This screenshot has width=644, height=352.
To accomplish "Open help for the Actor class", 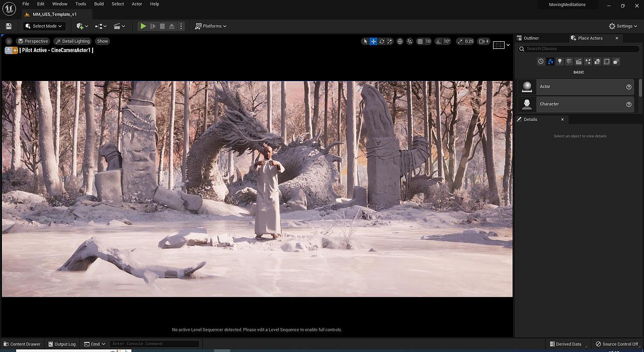I will (x=628, y=87).
